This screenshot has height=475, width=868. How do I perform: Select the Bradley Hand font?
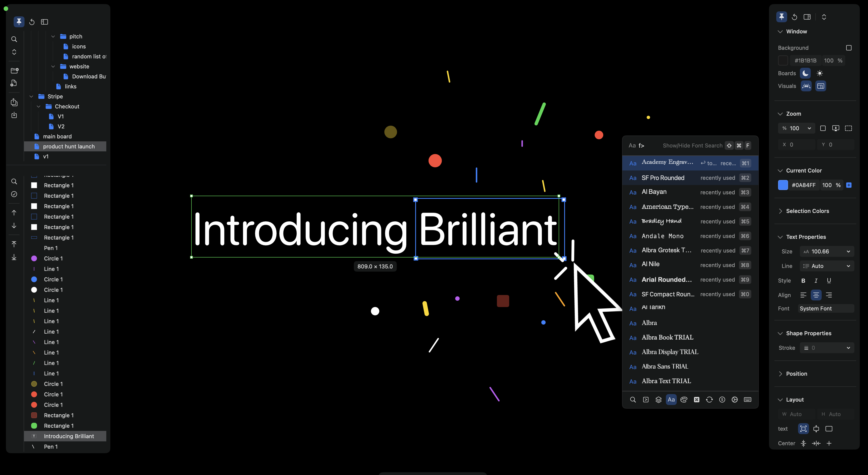[690, 222]
